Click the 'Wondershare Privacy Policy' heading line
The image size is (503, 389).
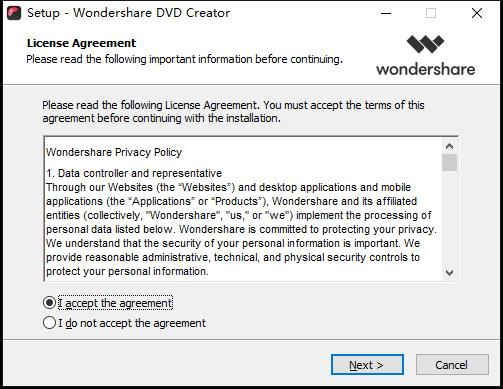[x=114, y=152]
